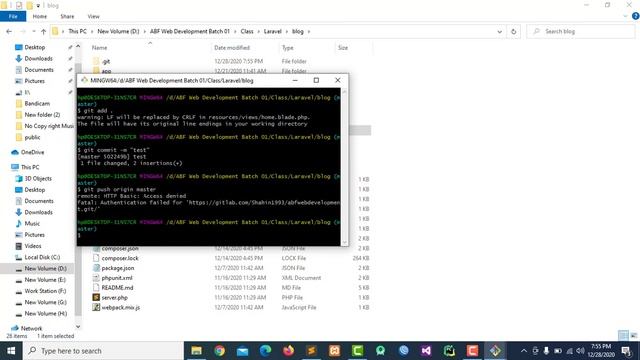640x360 pixels.
Task: Click Git Bash scrollbar down arrow
Action: [x=344, y=242]
